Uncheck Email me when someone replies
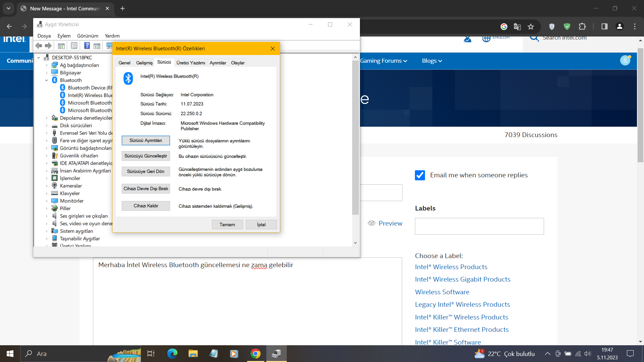 coord(420,175)
